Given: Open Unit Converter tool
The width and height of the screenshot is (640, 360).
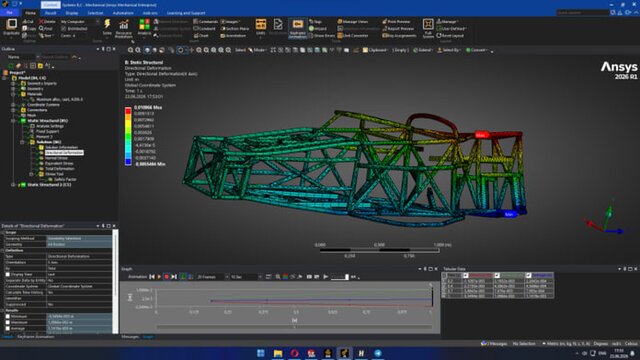Looking at the screenshot, I should tap(353, 36).
